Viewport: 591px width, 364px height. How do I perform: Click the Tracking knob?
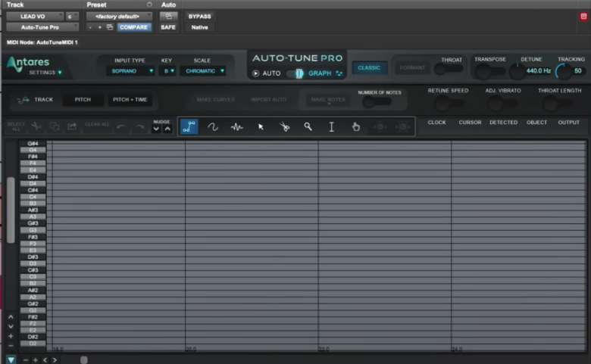pos(564,71)
